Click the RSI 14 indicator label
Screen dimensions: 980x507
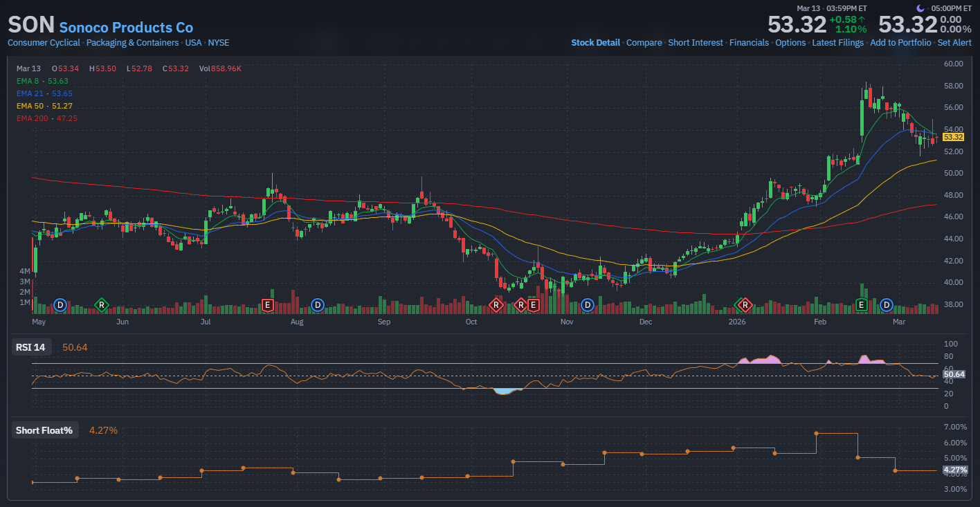[x=32, y=347]
